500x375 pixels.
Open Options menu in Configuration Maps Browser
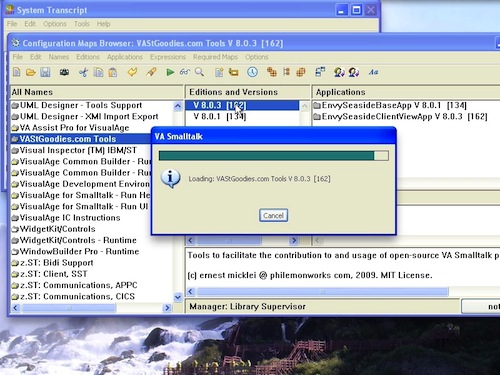click(257, 57)
